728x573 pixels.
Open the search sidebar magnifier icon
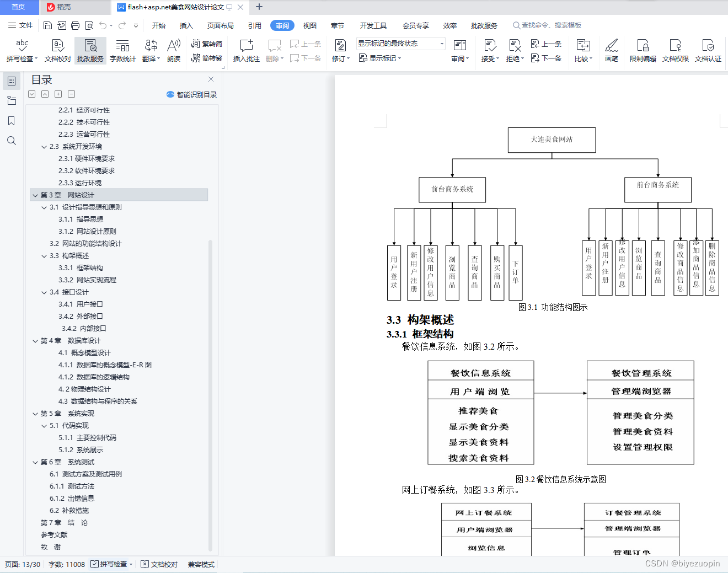coord(11,141)
